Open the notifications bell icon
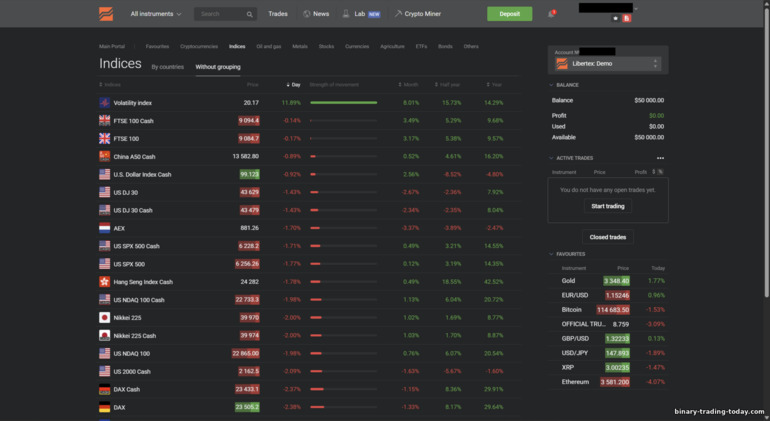This screenshot has height=421, width=770. 551,14
